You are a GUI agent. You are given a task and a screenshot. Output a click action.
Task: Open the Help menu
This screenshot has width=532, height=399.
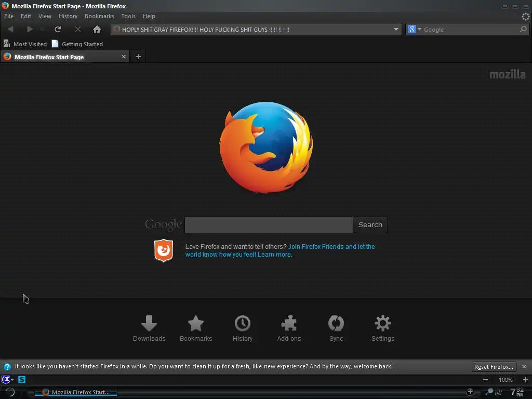[149, 16]
